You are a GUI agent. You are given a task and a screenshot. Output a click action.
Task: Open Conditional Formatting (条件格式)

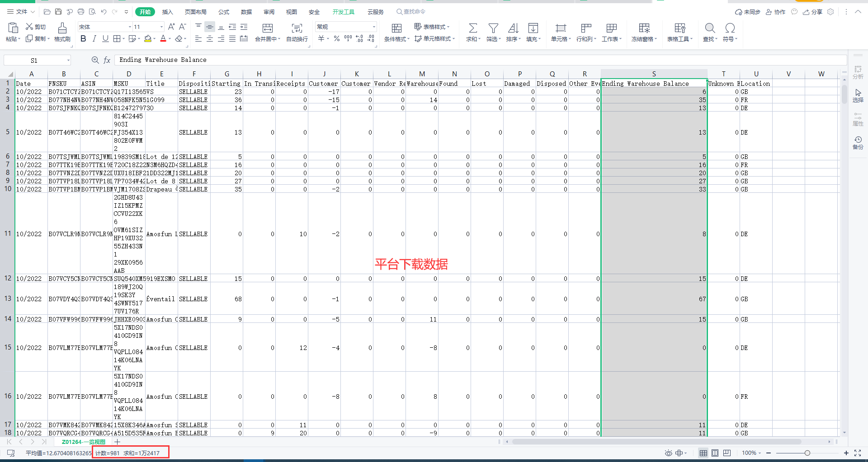click(x=396, y=33)
